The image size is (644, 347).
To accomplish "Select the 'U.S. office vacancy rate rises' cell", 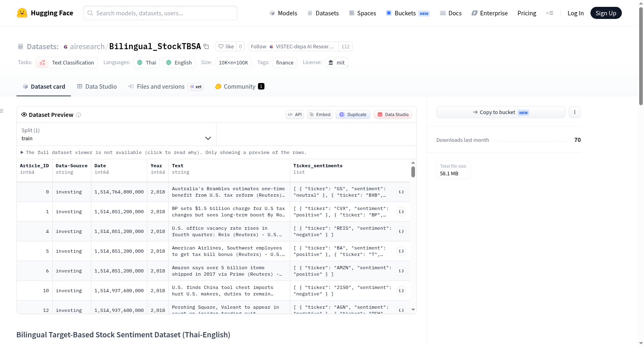I will coord(229,231).
